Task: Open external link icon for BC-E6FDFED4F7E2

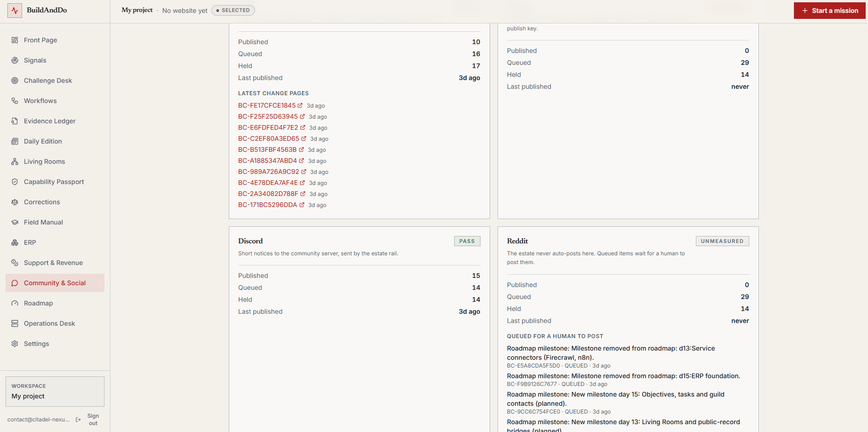Action: 303,127
